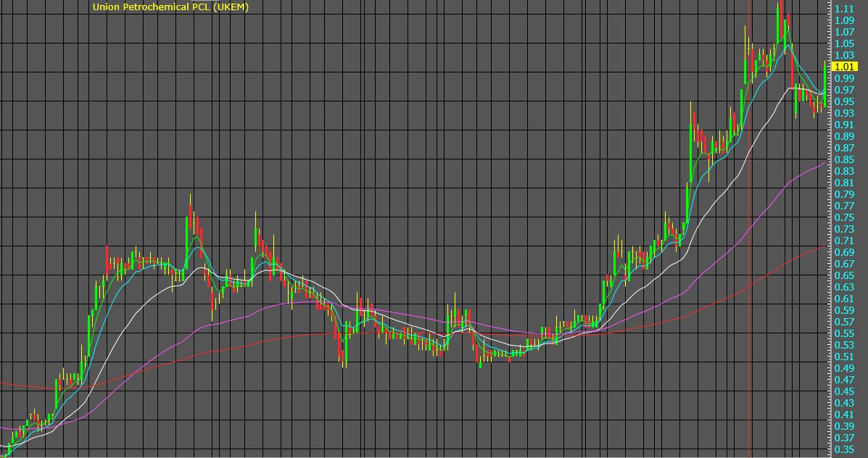This screenshot has height=458, width=868.
Task: Click the 0.57 price axis label
Action: click(844, 321)
